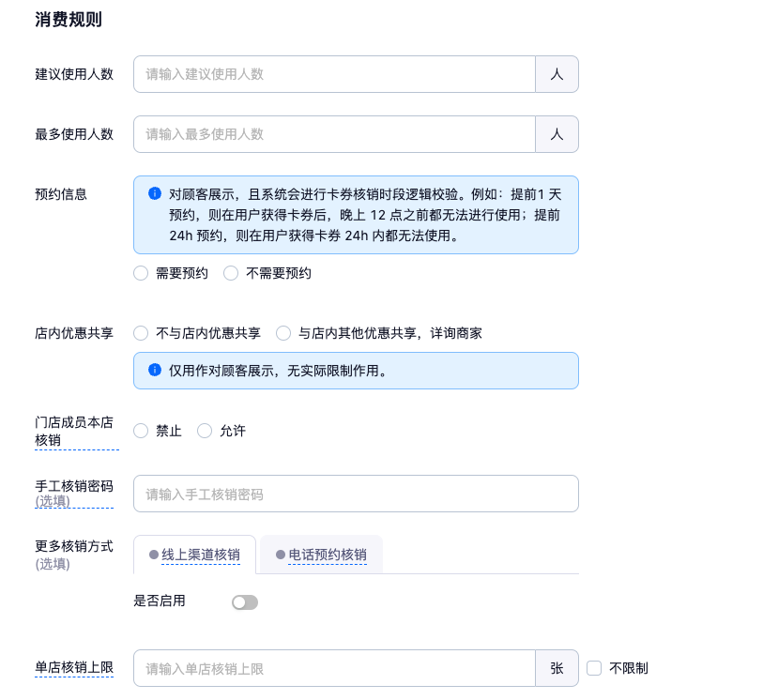Click the 最多使用人数 input field
Image resolution: width=763 pixels, height=700 pixels.
[x=334, y=134]
